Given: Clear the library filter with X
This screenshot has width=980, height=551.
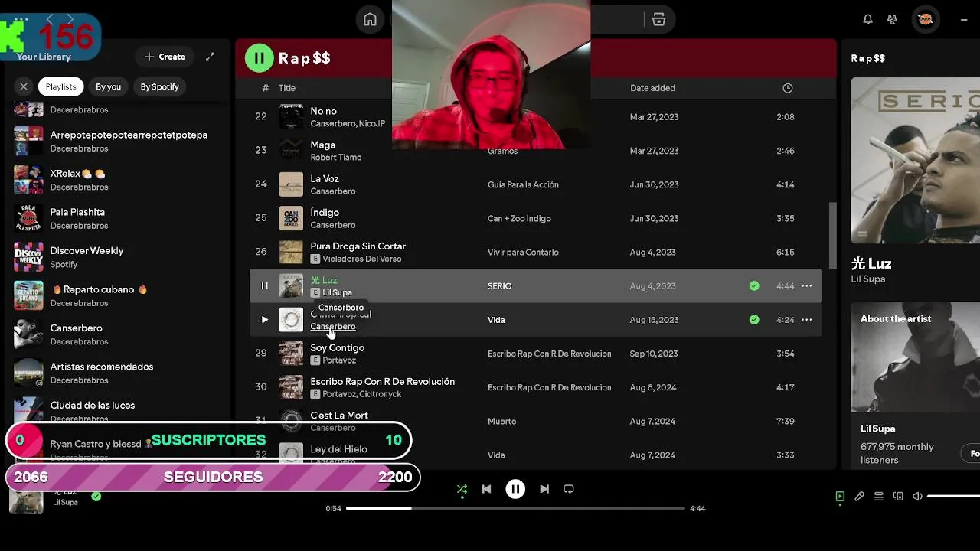Looking at the screenshot, I should tap(24, 86).
